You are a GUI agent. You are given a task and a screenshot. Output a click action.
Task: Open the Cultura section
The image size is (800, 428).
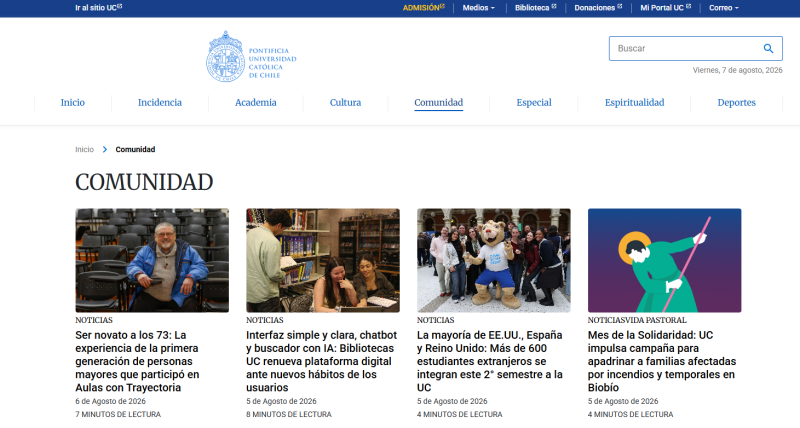click(345, 103)
